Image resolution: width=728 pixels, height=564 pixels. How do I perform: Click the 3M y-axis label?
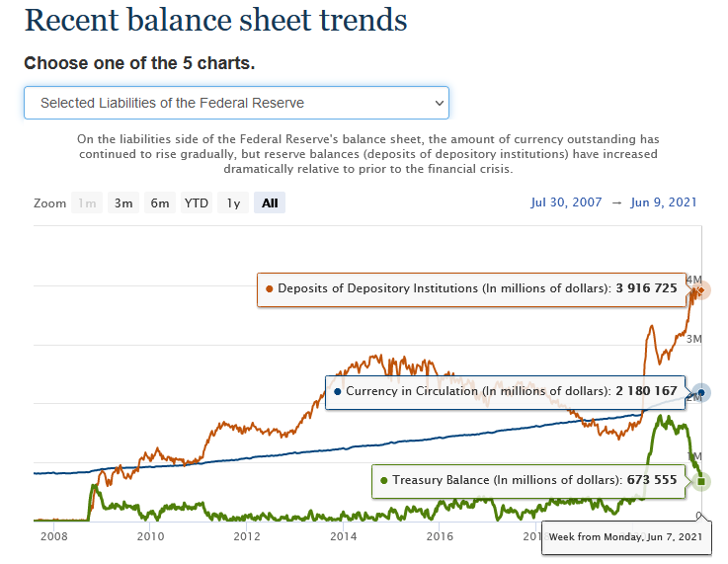point(694,339)
